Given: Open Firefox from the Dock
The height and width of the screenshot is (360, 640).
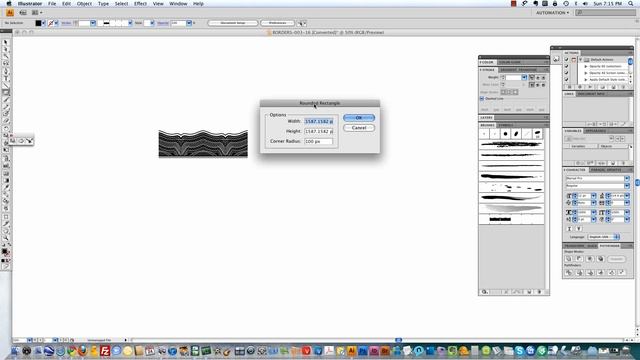Looking at the screenshot, I should 82,351.
